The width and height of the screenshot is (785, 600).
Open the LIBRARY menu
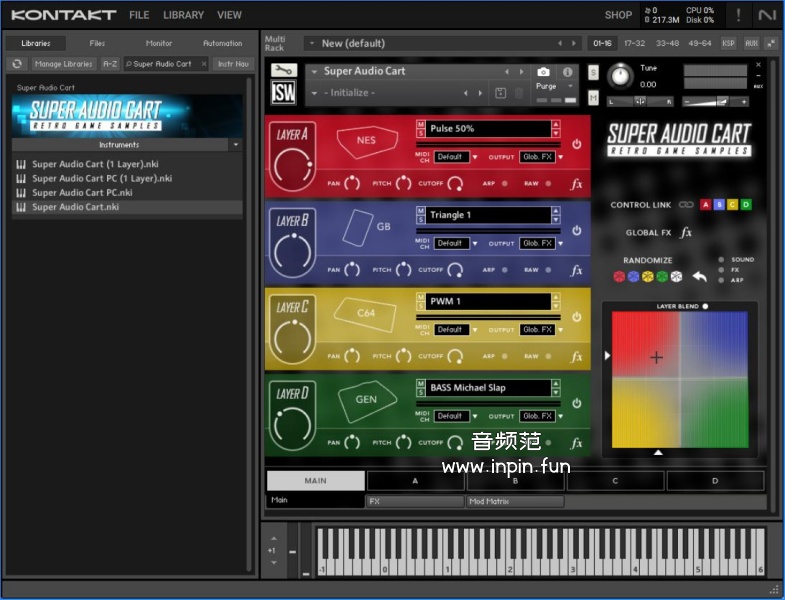pyautogui.click(x=183, y=15)
